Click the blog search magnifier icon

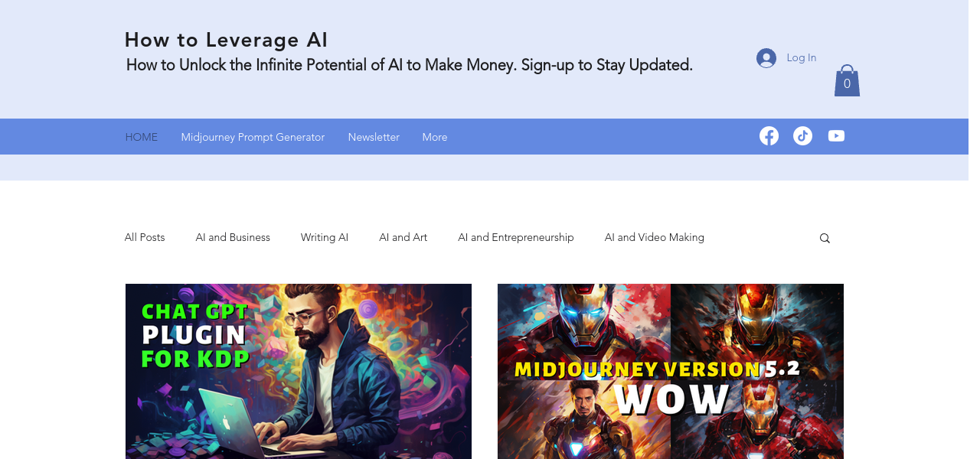coord(825,239)
